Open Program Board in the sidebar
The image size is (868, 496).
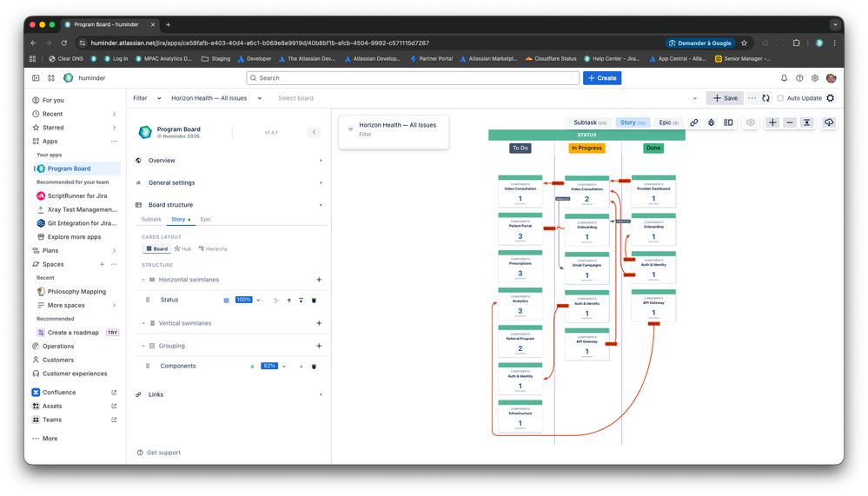click(77, 169)
